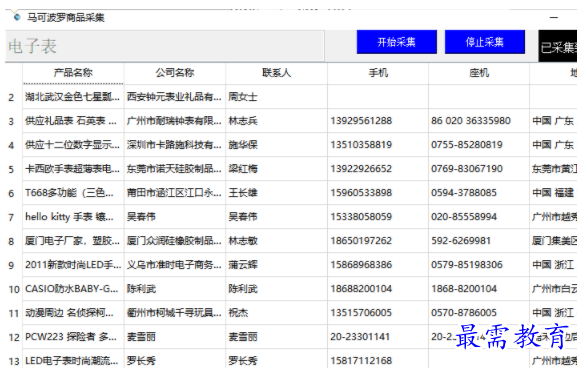Select landline cell 1868-8200104
This screenshot has height=368, width=577.
479,289
